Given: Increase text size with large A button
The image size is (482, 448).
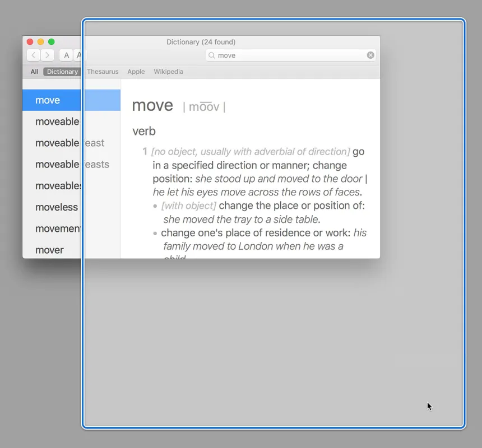Looking at the screenshot, I should click(79, 55).
